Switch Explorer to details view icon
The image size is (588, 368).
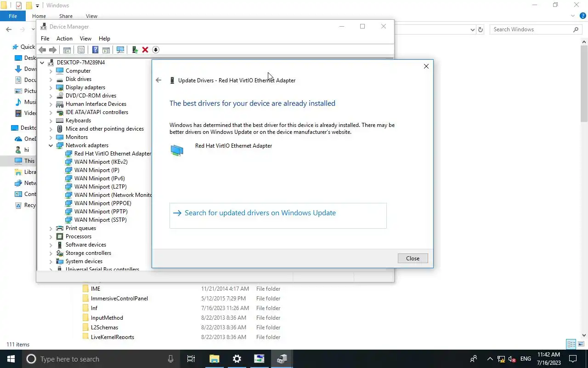(x=571, y=344)
